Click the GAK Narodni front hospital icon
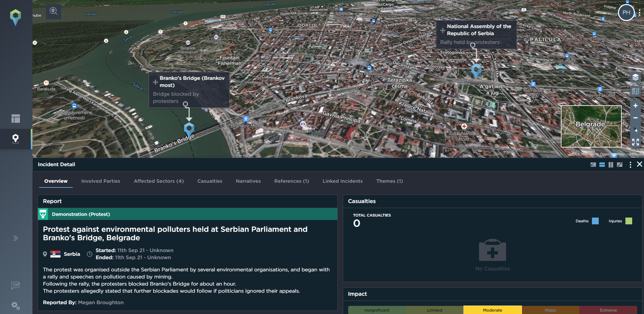The width and height of the screenshot is (644, 314). tap(464, 126)
